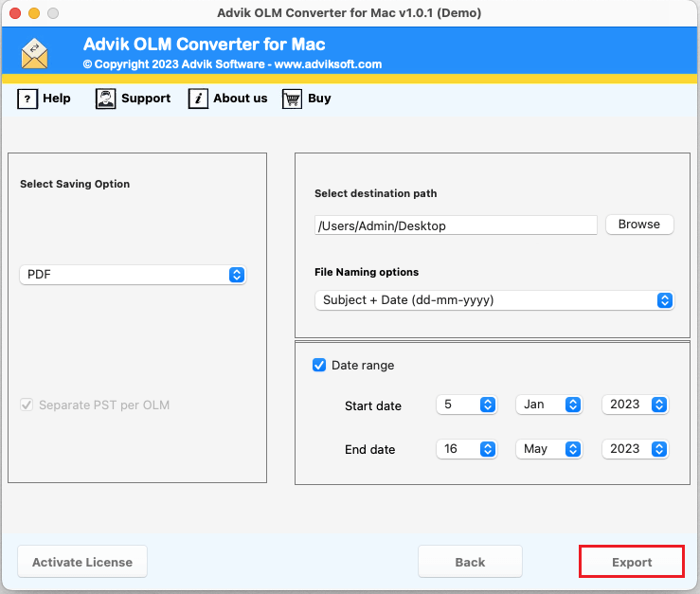700x594 pixels.
Task: Click the Browse button
Action: 639,225
